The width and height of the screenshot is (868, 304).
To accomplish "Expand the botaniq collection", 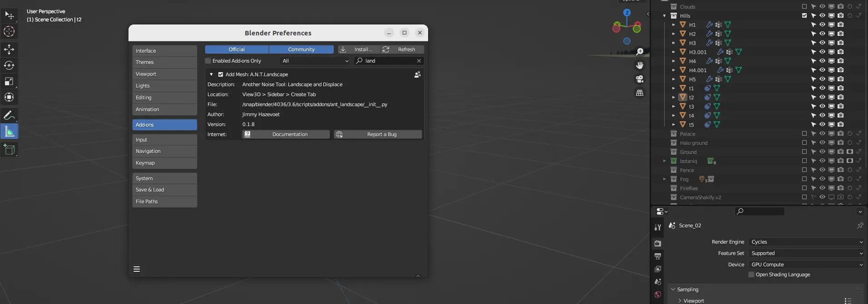I will pos(665,161).
